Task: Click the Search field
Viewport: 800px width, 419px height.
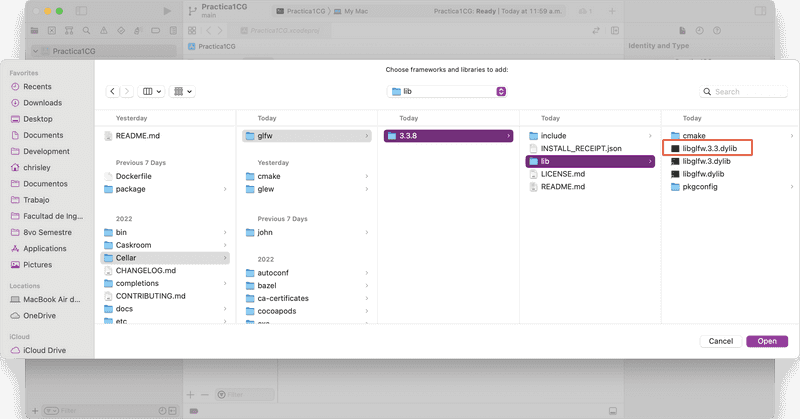Action: (743, 91)
